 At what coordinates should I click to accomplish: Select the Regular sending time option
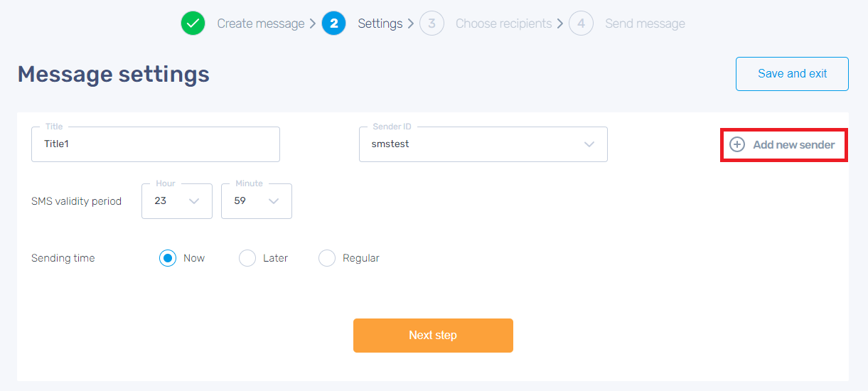click(327, 258)
